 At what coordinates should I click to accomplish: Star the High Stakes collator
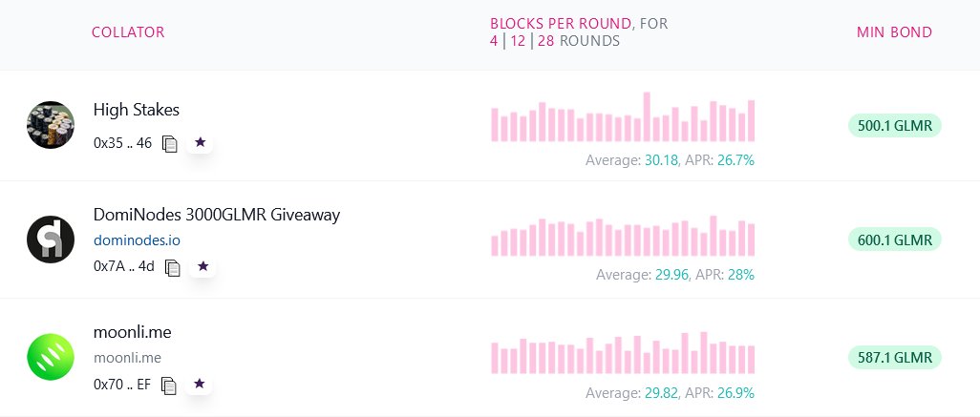point(200,142)
